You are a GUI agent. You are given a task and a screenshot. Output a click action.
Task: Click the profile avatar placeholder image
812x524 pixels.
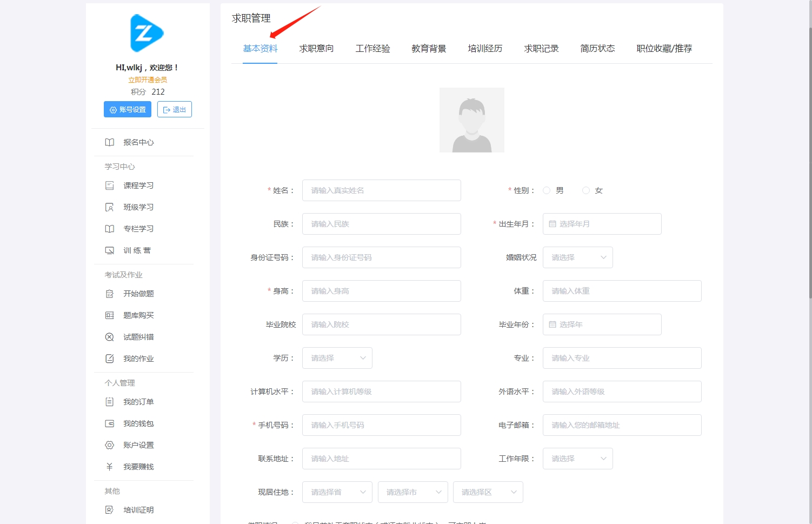click(472, 120)
